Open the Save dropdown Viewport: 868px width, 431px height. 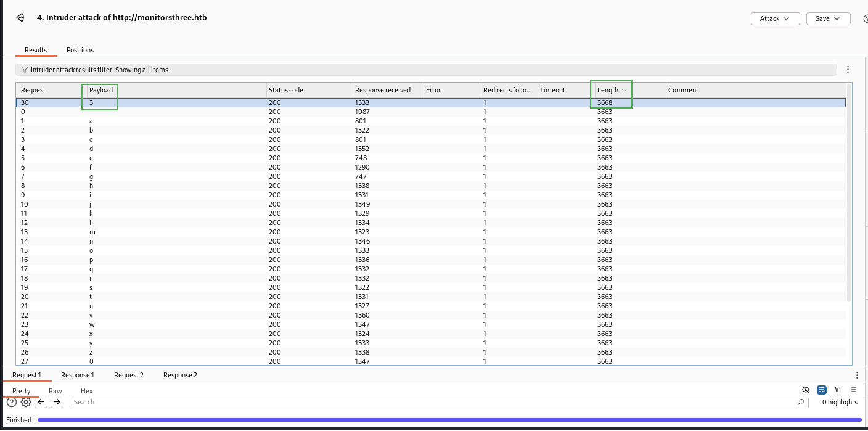pos(828,18)
